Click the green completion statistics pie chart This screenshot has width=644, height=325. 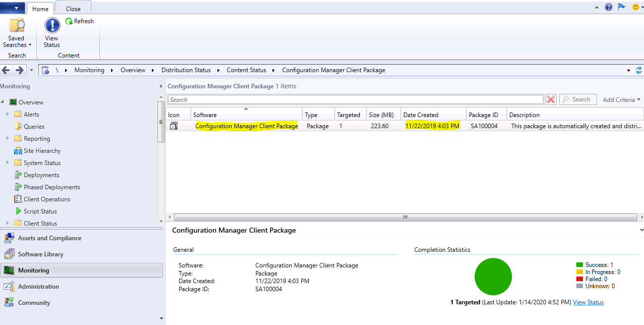[x=493, y=277]
